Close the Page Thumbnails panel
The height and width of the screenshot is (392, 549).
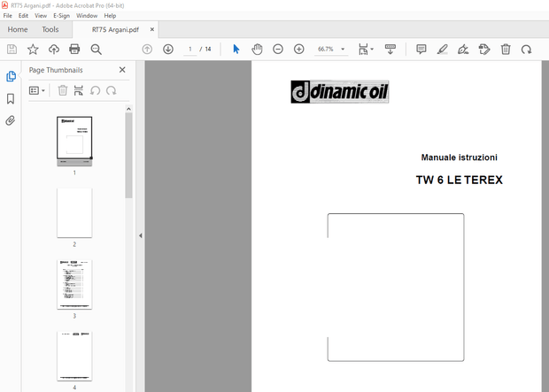coord(122,70)
